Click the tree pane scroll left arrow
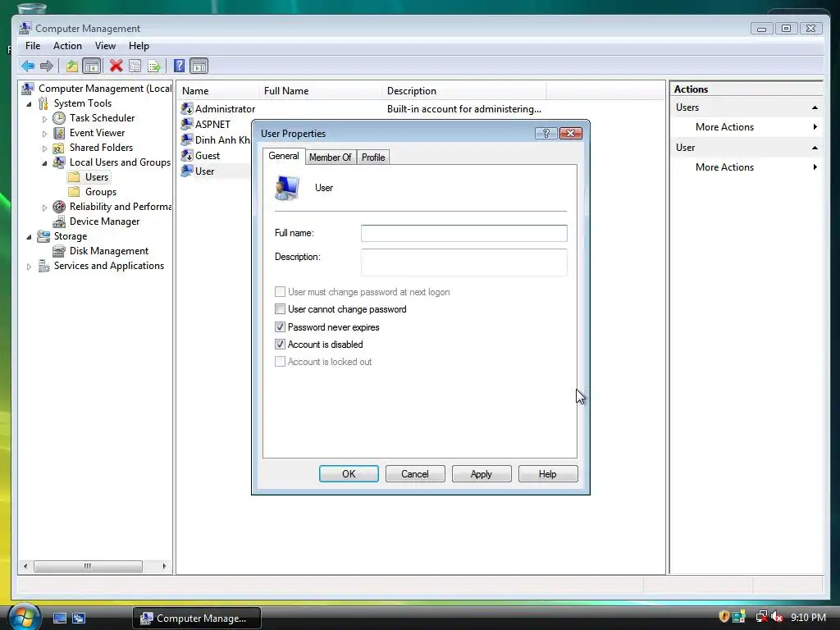Viewport: 840px width, 630px height. point(25,566)
